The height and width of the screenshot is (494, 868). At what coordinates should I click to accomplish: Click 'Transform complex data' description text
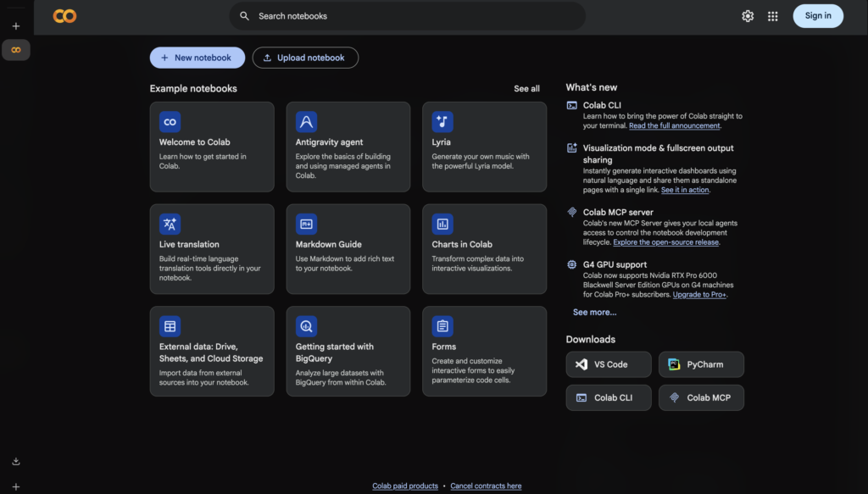478,264
